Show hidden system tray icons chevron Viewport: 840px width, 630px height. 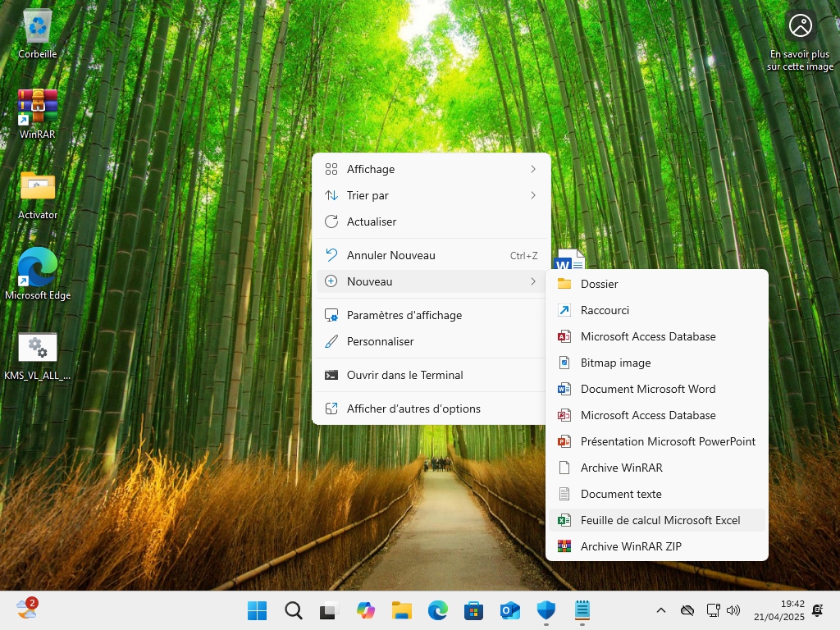point(660,610)
